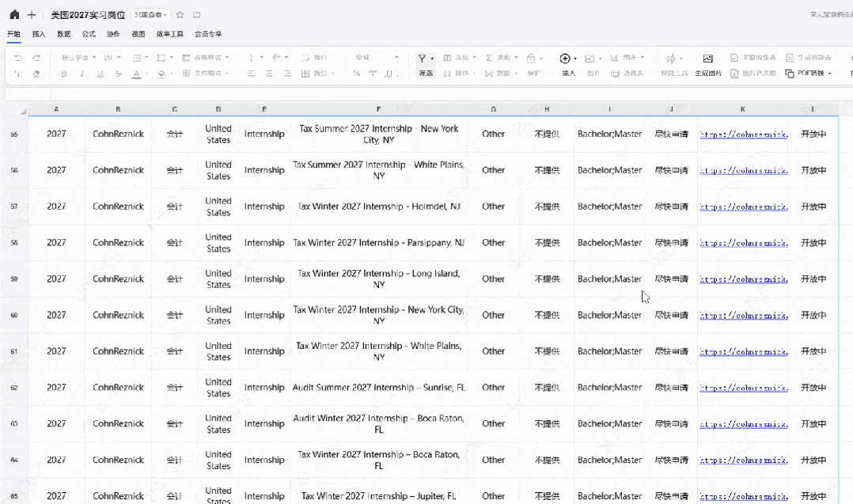Click the 求和 sum button
The image size is (853, 504).
pyautogui.click(x=498, y=58)
